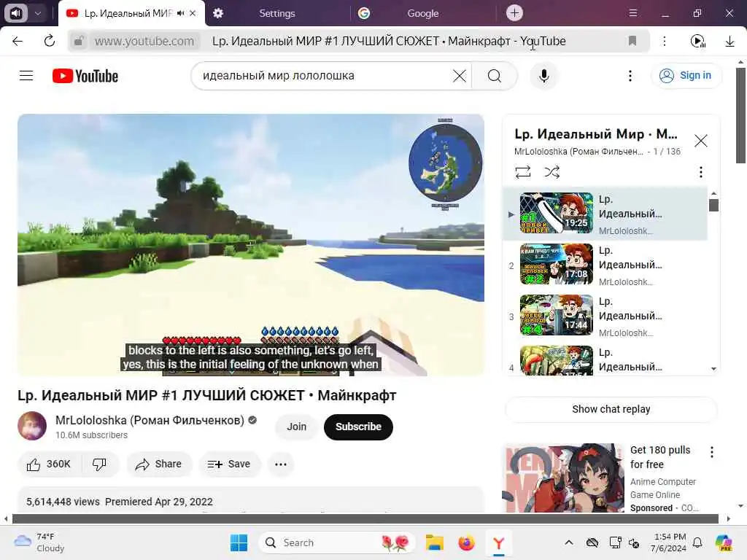This screenshot has width=747, height=560.
Task: Switch to the Google tab
Action: pyautogui.click(x=423, y=13)
